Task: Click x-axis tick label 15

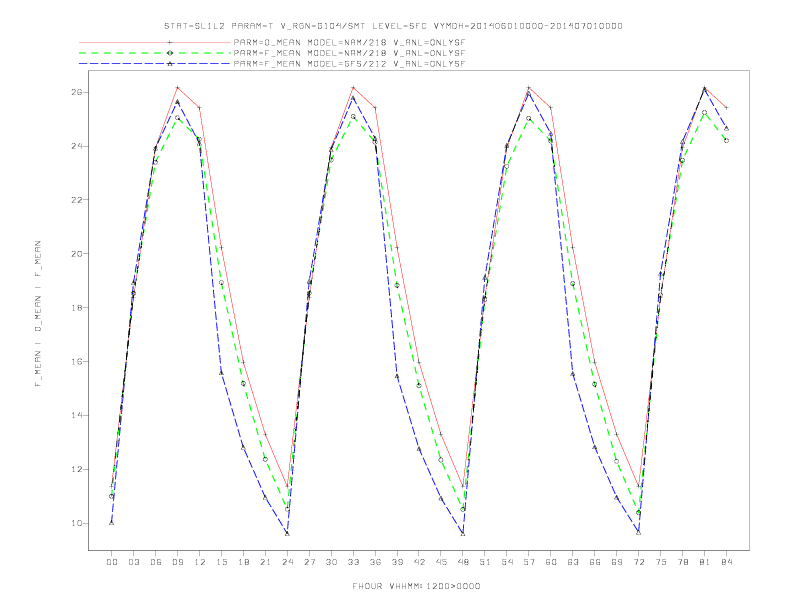Action: pos(221,562)
